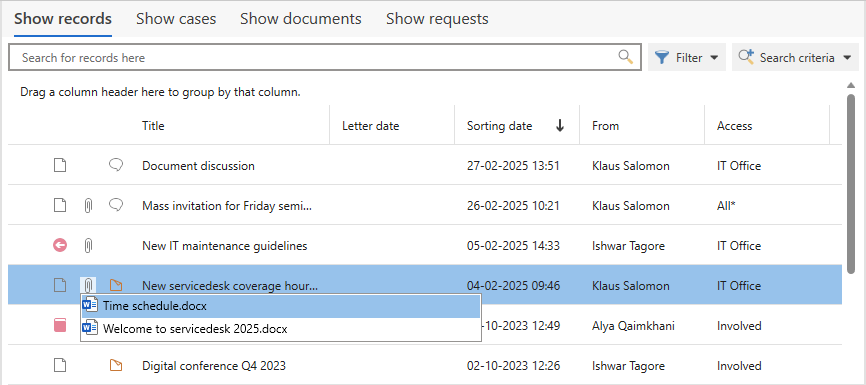Click the document icon in Digital conference Q4 row
The height and width of the screenshot is (385, 866).
pyautogui.click(x=60, y=365)
